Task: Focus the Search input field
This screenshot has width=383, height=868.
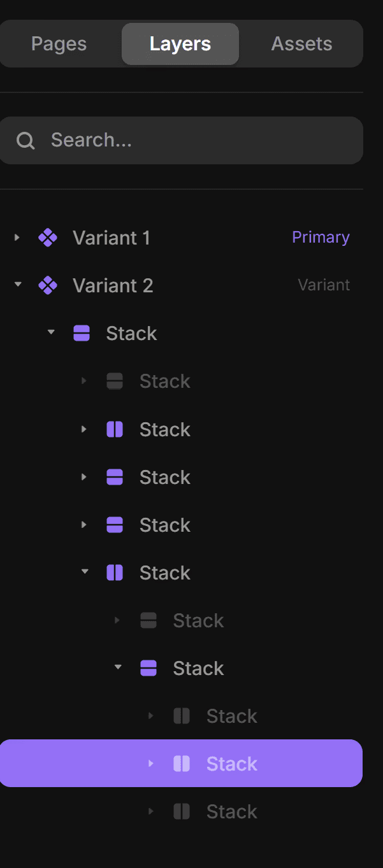Action: 191,140
